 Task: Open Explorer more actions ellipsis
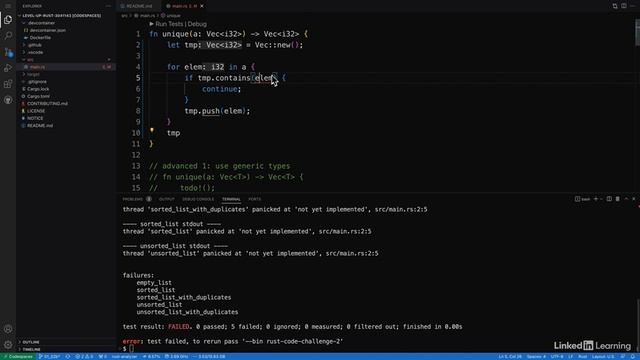(x=108, y=6)
